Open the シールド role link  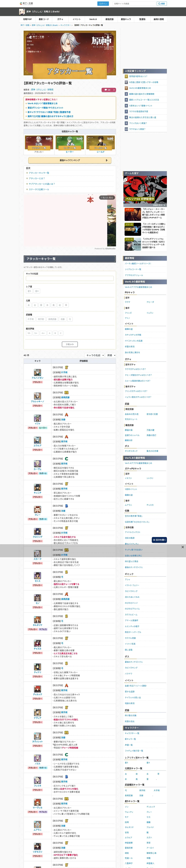pos(101,152)
